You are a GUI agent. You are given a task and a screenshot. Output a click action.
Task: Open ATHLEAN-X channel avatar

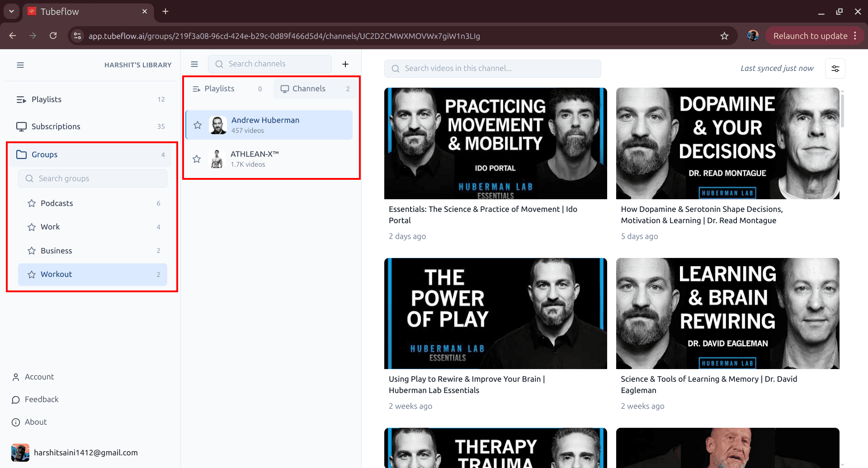point(217,159)
